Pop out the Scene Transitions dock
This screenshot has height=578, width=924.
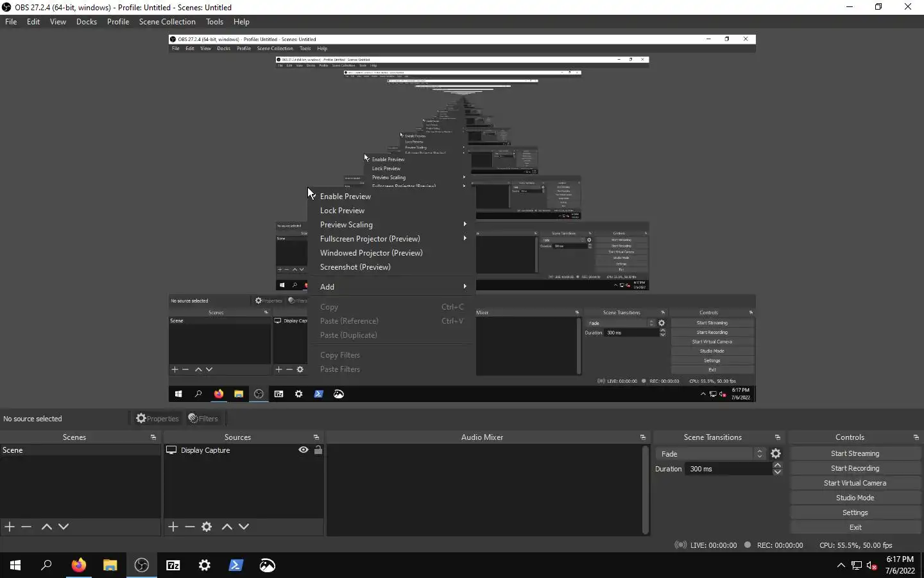pos(777,437)
